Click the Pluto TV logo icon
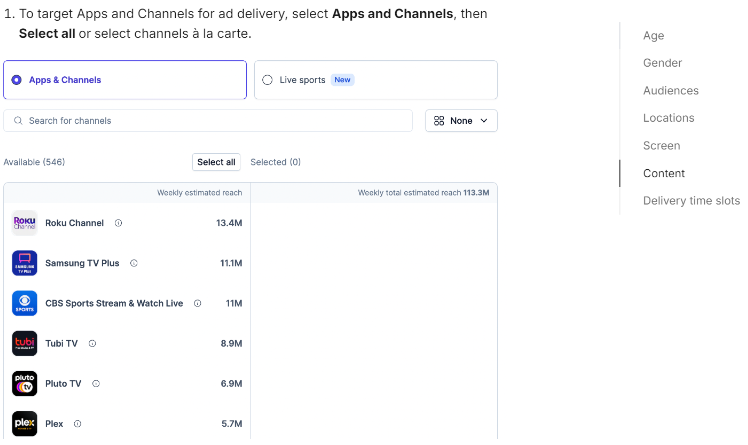This screenshot has width=748, height=445. (24, 383)
